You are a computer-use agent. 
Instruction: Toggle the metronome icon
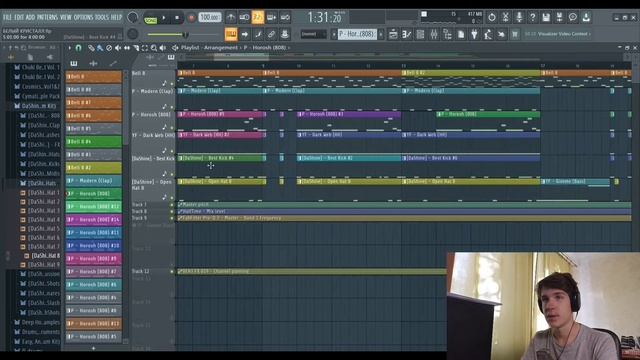click(x=231, y=18)
